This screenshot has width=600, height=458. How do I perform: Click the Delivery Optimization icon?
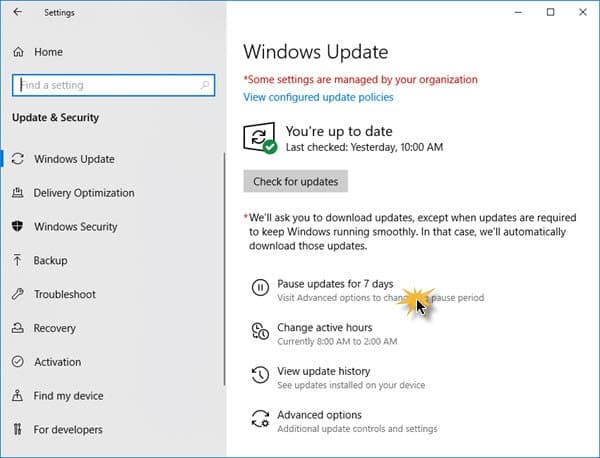[18, 192]
